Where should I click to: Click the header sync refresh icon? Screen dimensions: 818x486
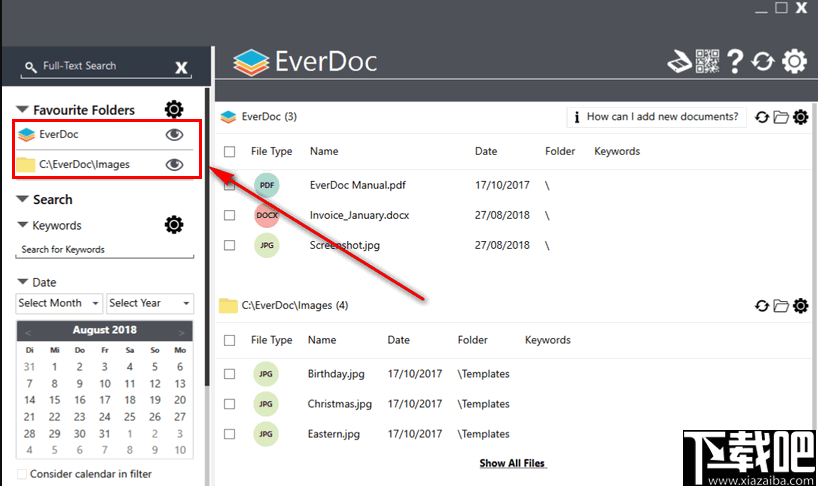point(763,62)
